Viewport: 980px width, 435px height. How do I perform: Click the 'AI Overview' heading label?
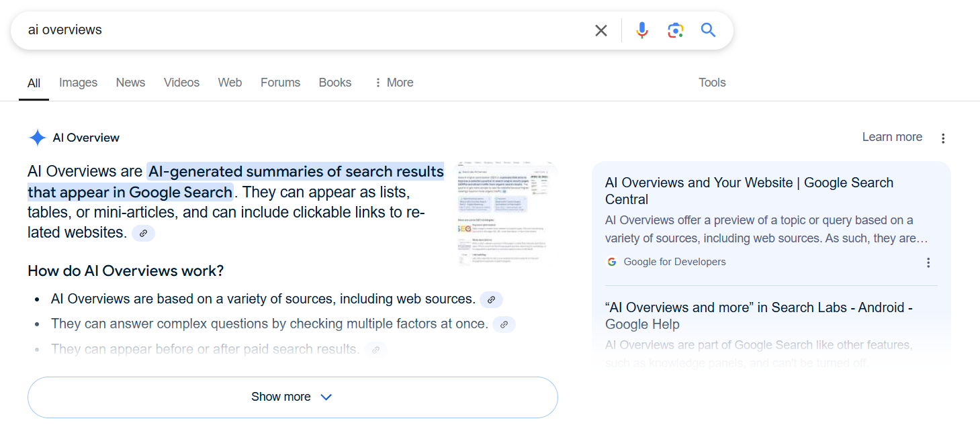86,138
